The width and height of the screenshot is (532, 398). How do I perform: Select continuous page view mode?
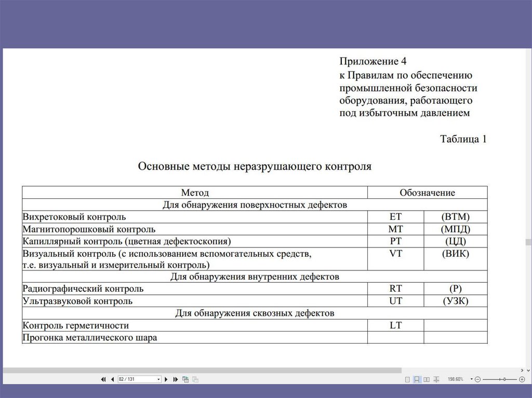click(417, 379)
